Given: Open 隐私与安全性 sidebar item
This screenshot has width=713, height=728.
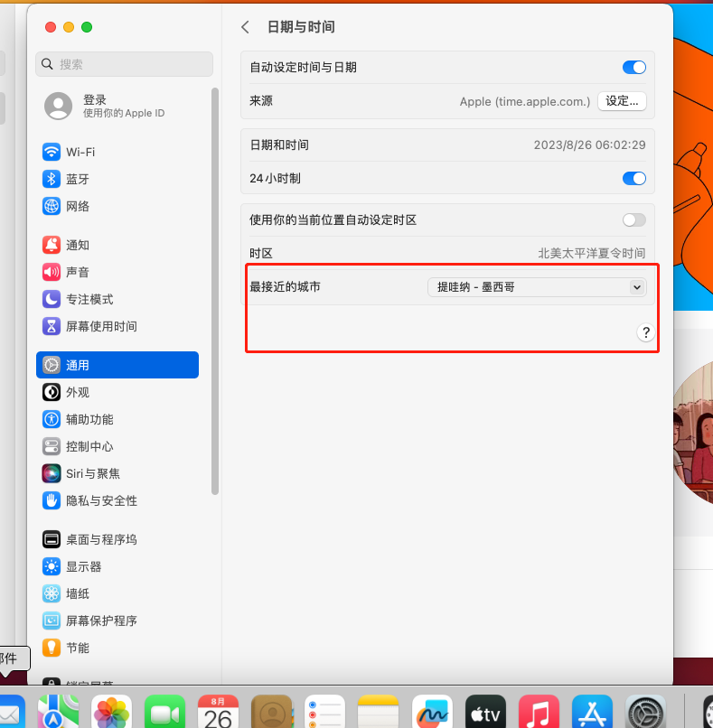Looking at the screenshot, I should (x=101, y=500).
